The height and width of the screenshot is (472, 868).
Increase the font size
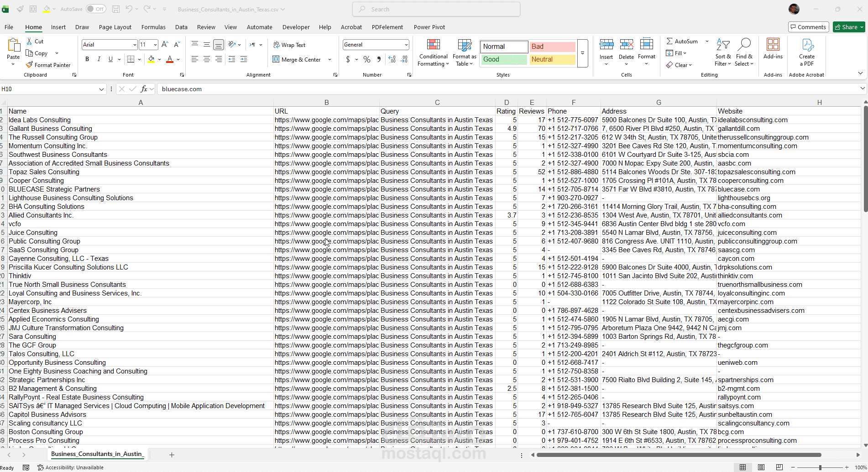coord(165,45)
